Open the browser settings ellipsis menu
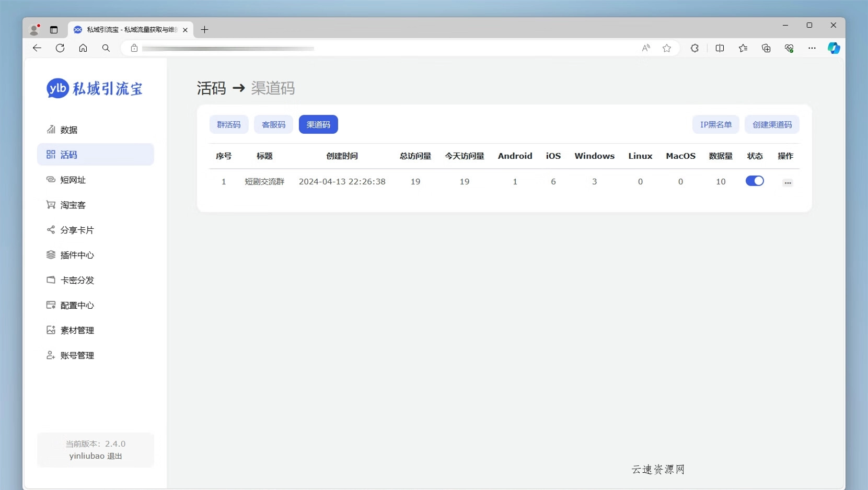 (812, 48)
